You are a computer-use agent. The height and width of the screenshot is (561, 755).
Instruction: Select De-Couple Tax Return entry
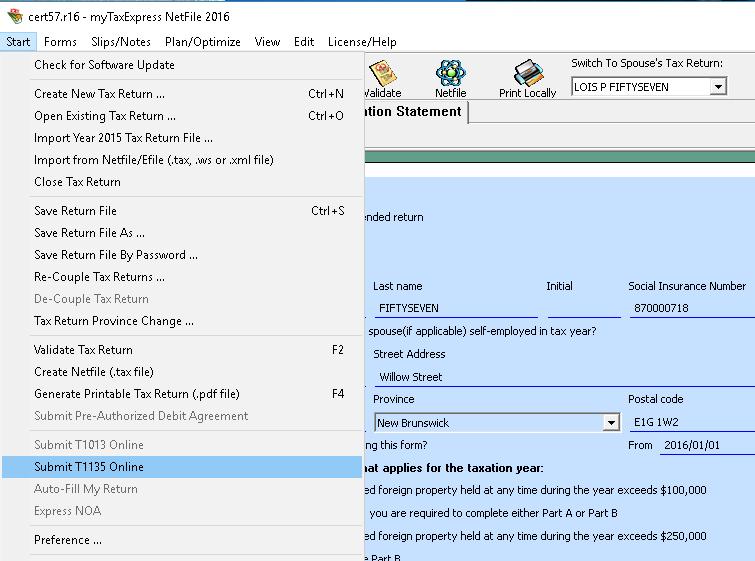pos(182,299)
